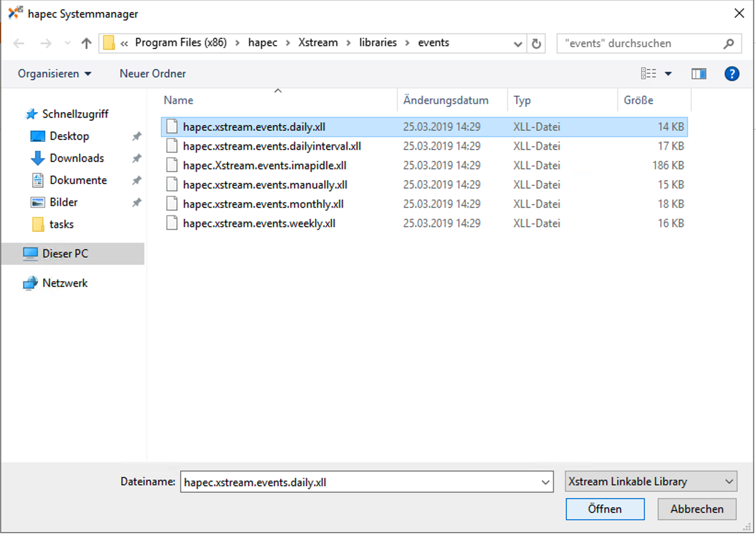Expand the view options dropdown arrow
This screenshot has height=535, width=756.
668,74
